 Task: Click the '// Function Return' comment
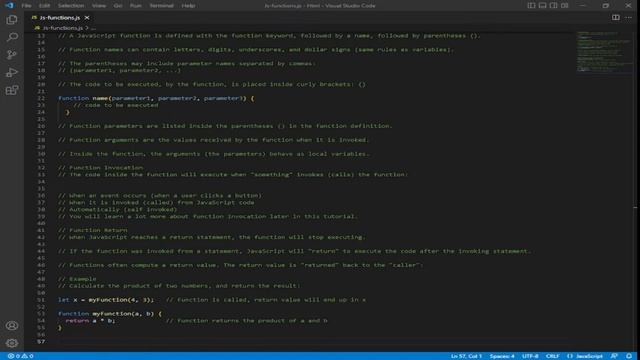pyautogui.click(x=93, y=230)
